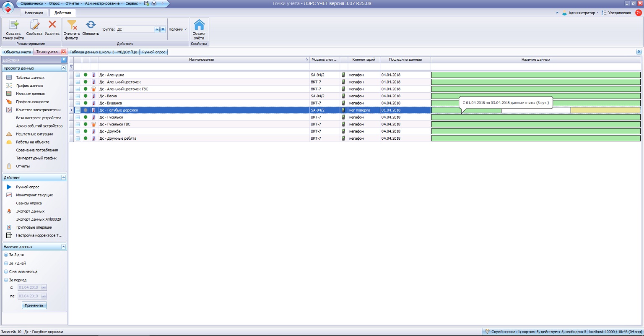
Task: Close the Точки учета tab
Action: click(63, 52)
